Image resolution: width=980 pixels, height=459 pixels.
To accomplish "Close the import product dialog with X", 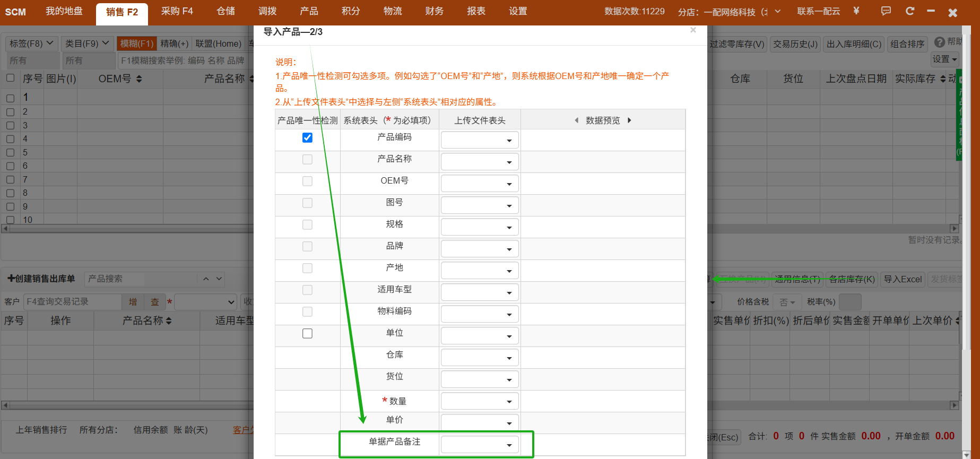I will (x=693, y=30).
